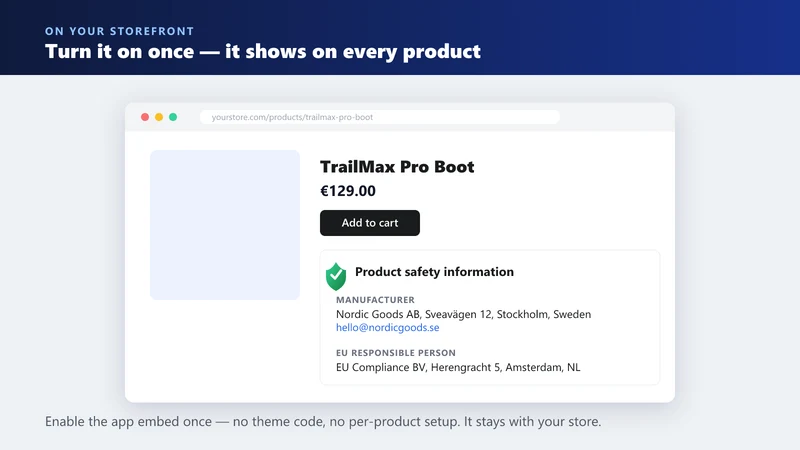This screenshot has width=800, height=450.
Task: Add the TrailMax Pro Boot to cart
Action: pyautogui.click(x=370, y=223)
